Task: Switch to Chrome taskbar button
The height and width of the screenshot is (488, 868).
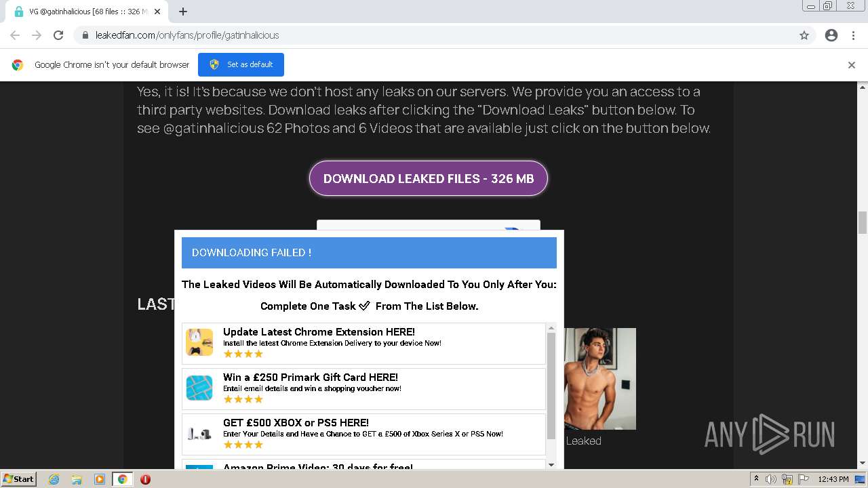Action: (x=123, y=479)
